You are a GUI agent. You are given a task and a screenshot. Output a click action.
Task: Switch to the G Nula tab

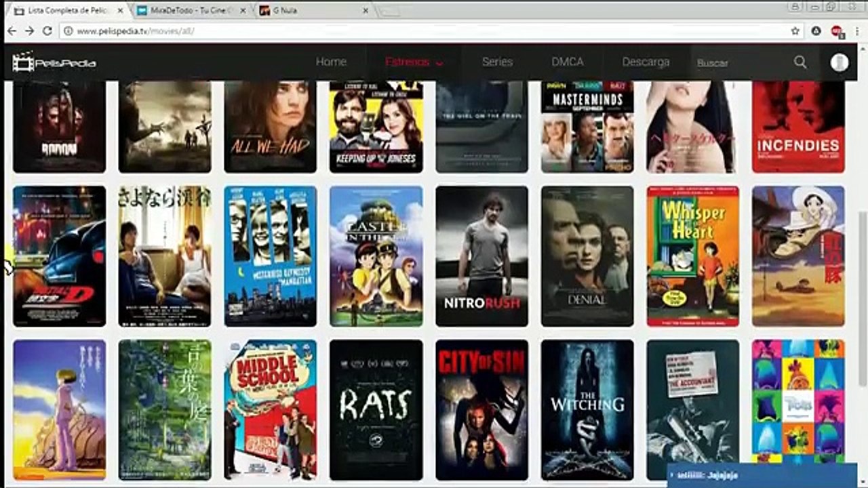(312, 12)
